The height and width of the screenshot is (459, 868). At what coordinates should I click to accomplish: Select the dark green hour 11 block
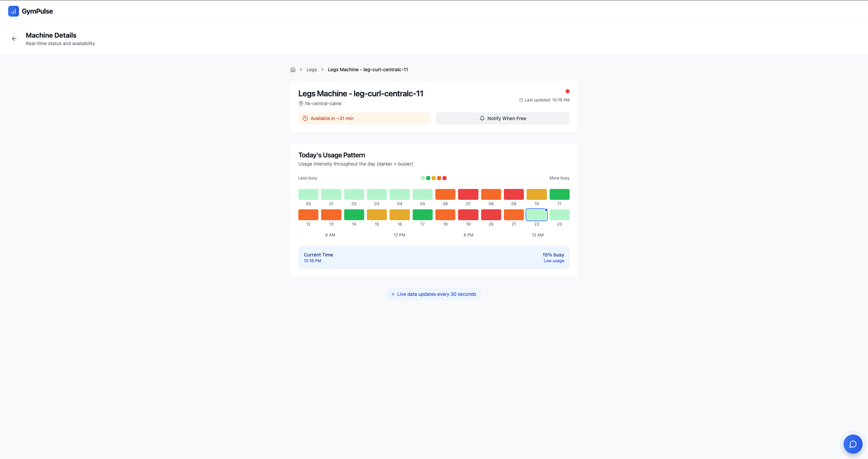click(559, 194)
